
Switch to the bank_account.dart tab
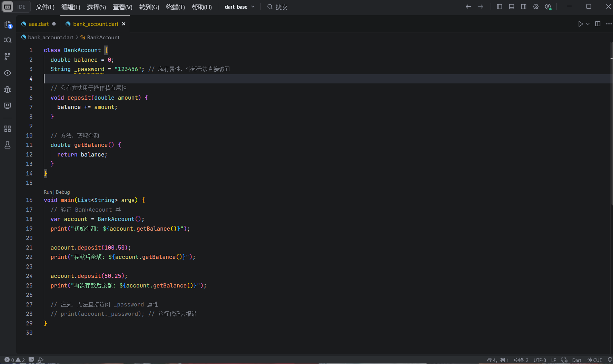point(96,24)
